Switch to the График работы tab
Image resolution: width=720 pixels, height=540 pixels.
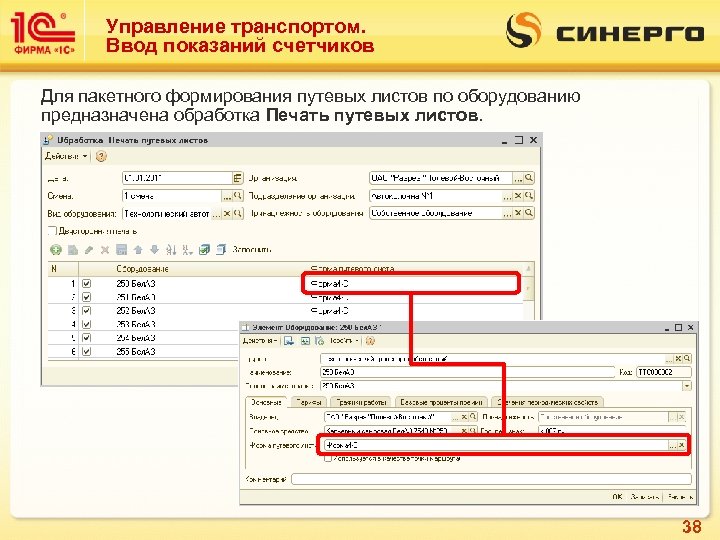360,402
